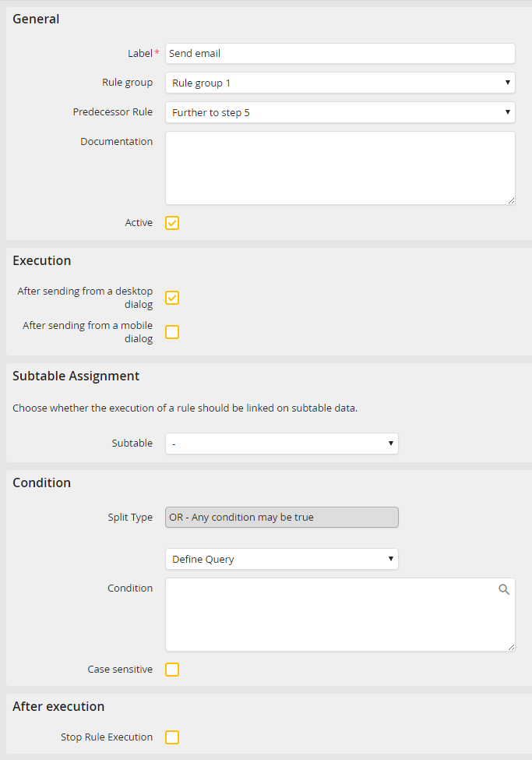Click inside the Condition text area
Screen dimensions: 532x760
coord(340,614)
